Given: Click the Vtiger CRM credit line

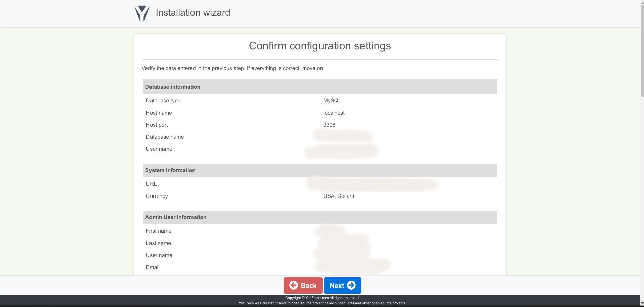Looking at the screenshot, I should pos(323,303).
